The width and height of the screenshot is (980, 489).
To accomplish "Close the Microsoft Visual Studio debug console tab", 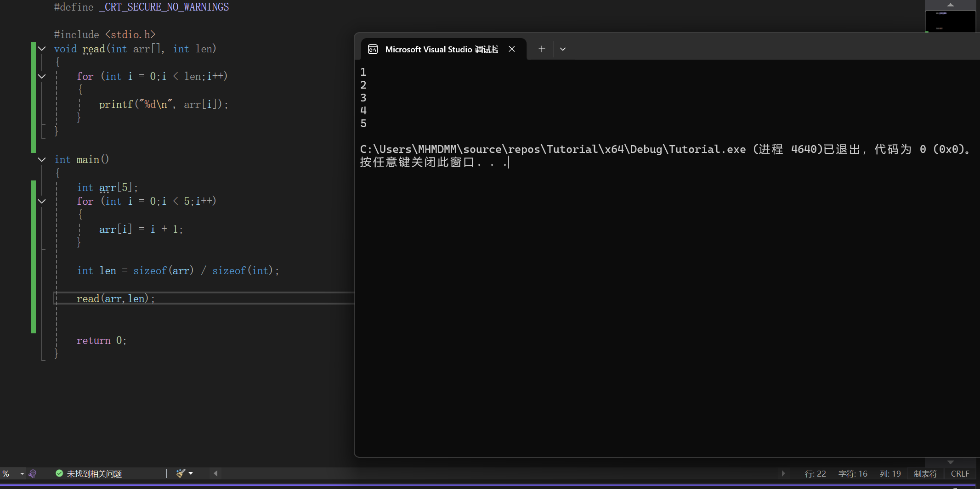I will tap(511, 49).
